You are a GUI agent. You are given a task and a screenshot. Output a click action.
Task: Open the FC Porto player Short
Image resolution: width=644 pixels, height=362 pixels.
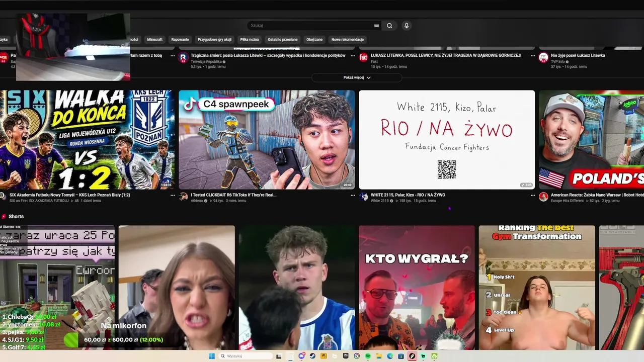297,288
